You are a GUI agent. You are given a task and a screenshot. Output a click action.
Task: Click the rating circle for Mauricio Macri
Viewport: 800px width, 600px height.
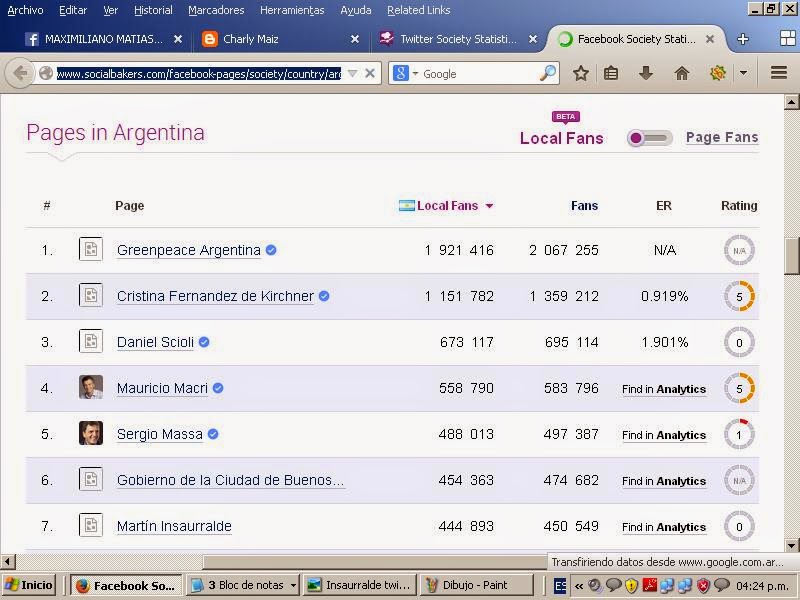point(739,388)
